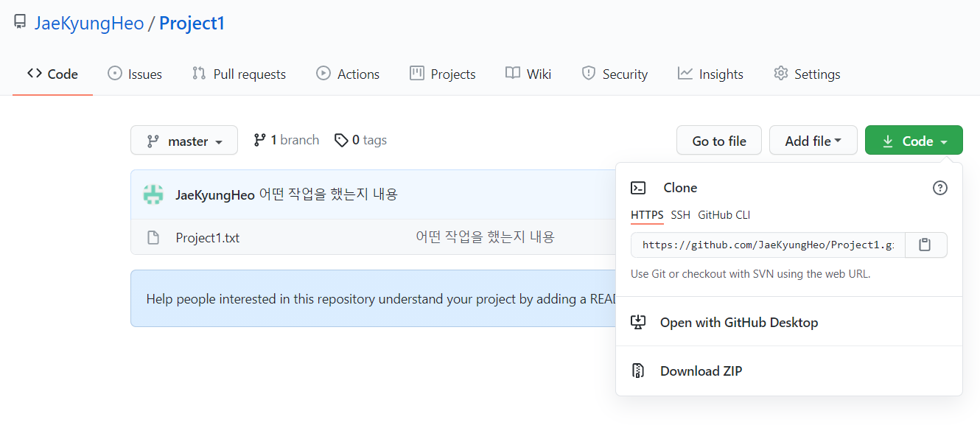The width and height of the screenshot is (980, 442).
Task: Select the GitHub CLI clone tab
Action: click(724, 215)
